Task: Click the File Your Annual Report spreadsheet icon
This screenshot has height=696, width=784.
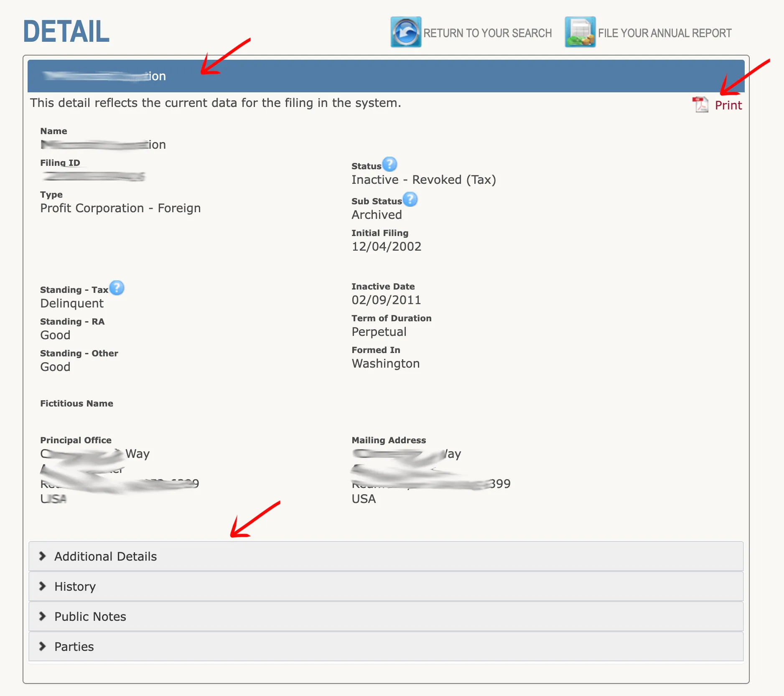Action: coord(580,32)
